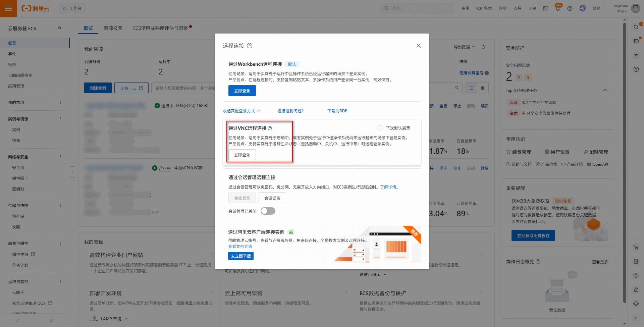The width and height of the screenshot is (644, 327).
Task: Click 立即下载 for the Aliyun client
Action: tap(241, 256)
